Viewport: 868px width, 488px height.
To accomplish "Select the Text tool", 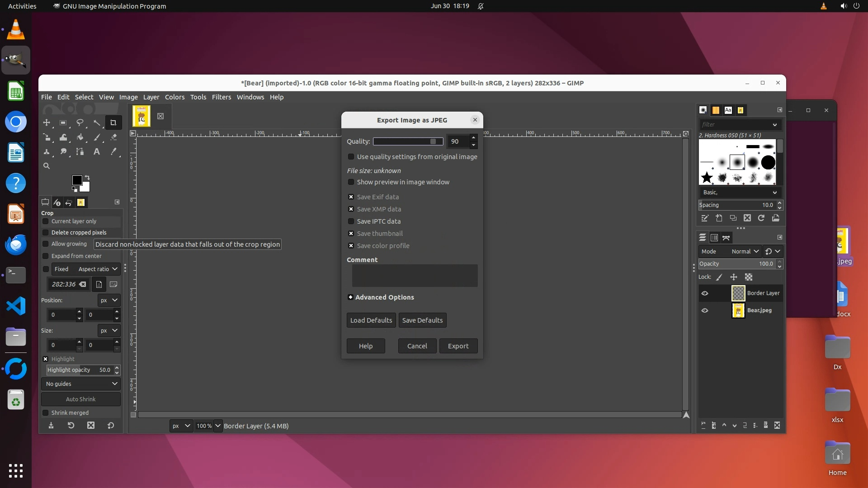I will pyautogui.click(x=97, y=152).
